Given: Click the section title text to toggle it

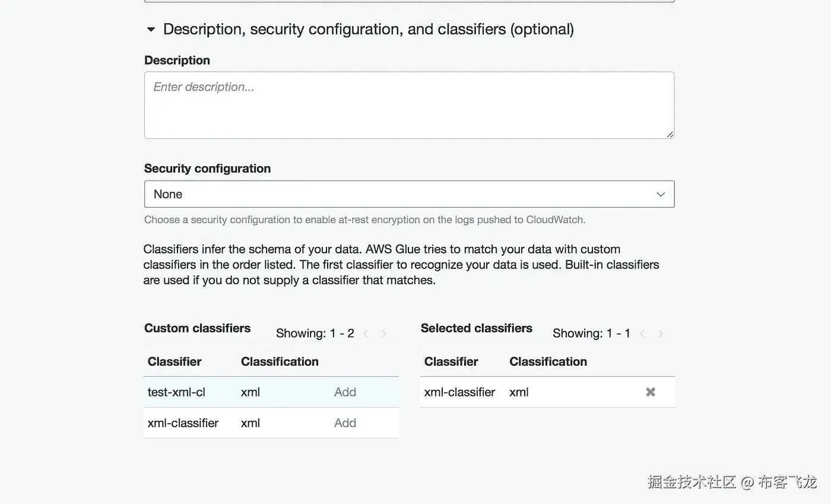Looking at the screenshot, I should point(368,29).
